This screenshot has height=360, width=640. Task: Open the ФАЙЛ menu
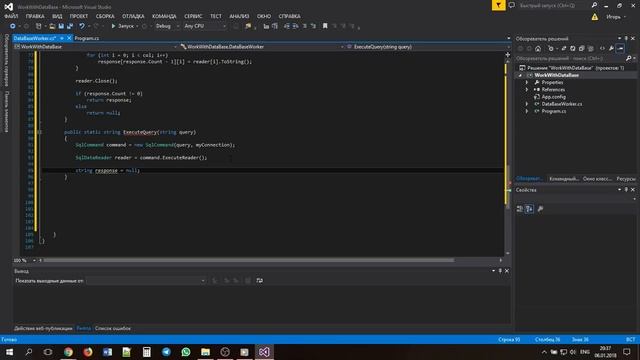[11, 16]
